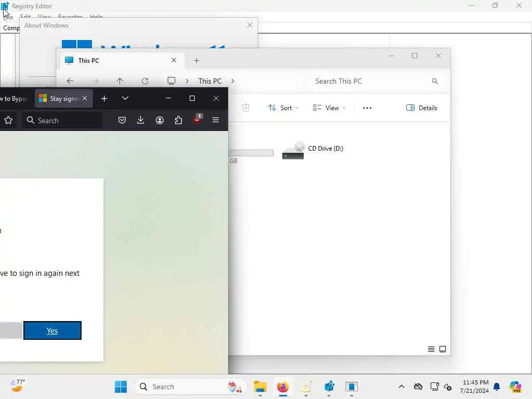
Task: Close the About Windows dialog
Action: pyautogui.click(x=250, y=25)
